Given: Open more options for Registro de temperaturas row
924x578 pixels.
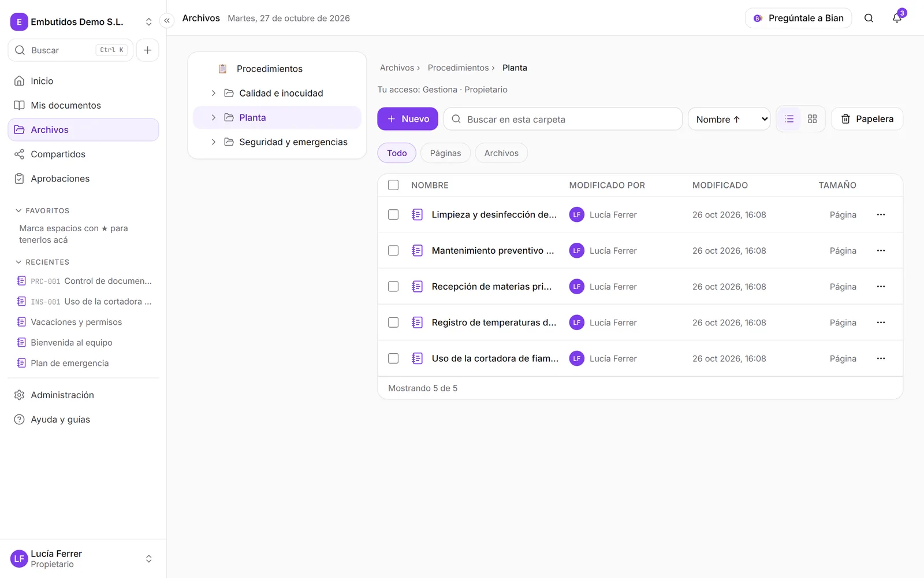Looking at the screenshot, I should pyautogui.click(x=881, y=323).
